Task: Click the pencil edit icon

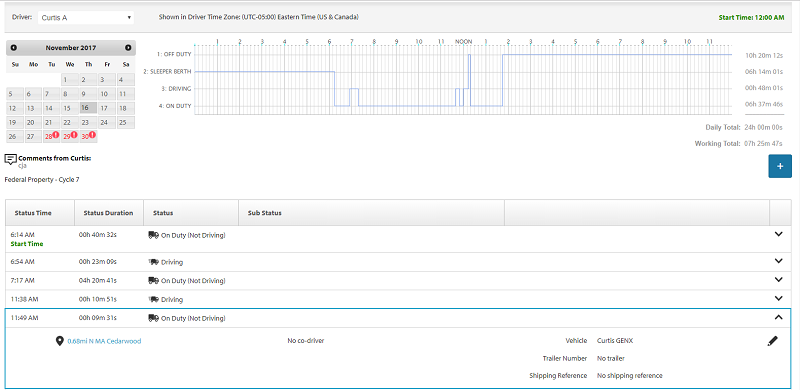Action: click(772, 341)
